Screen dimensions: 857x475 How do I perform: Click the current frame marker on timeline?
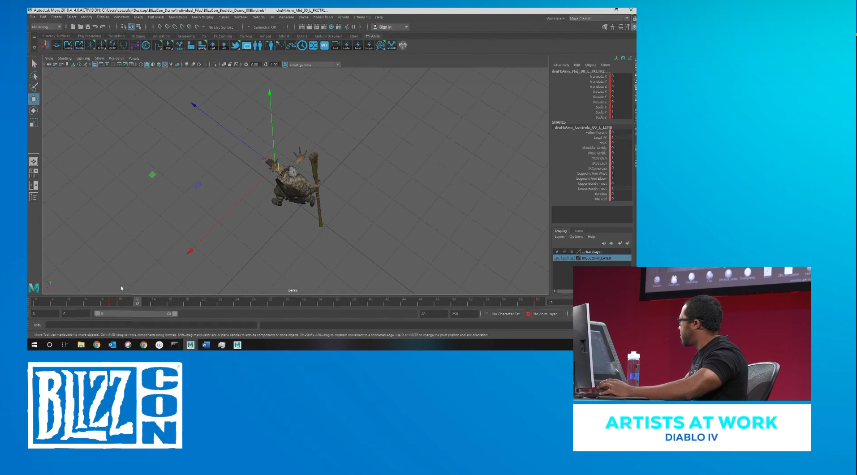[x=137, y=301]
